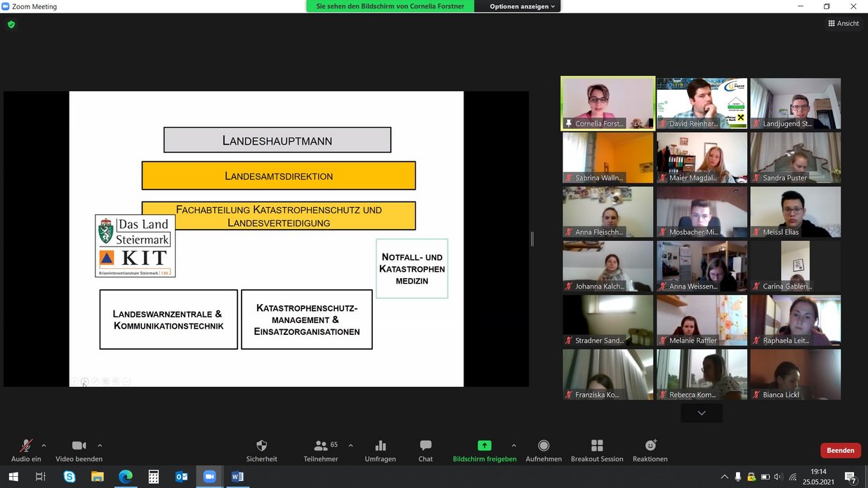
Task: Open the Umfragen polls icon
Action: pos(380,447)
